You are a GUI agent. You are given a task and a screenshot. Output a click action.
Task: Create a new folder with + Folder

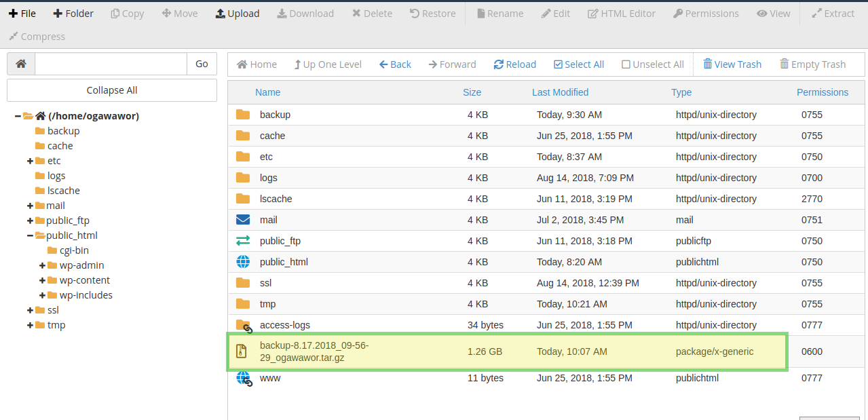click(73, 14)
